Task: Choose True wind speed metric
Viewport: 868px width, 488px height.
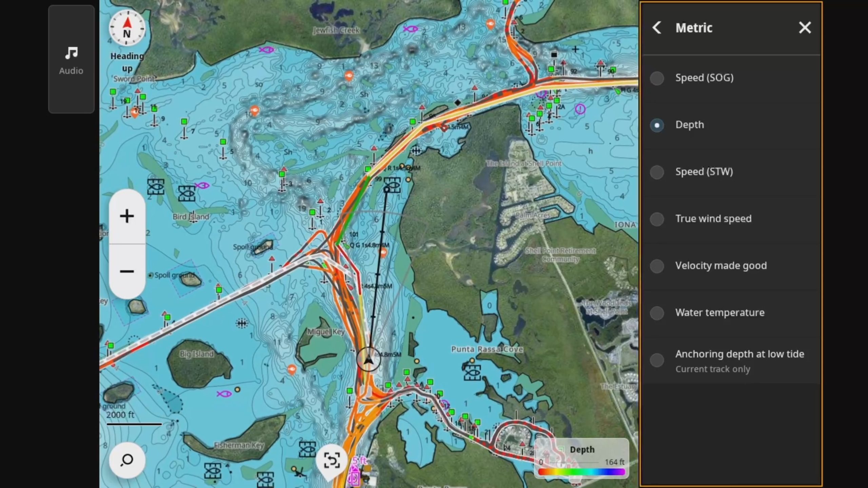Action: click(x=731, y=219)
